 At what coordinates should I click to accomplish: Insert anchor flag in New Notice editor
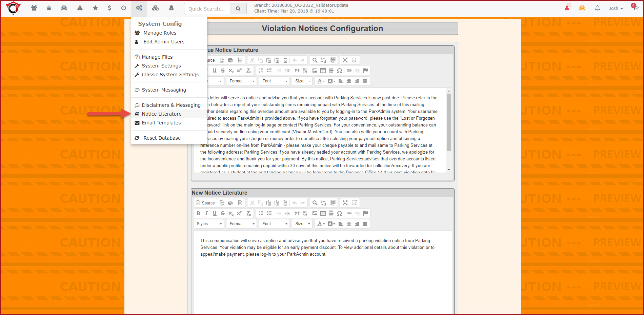pos(365,214)
